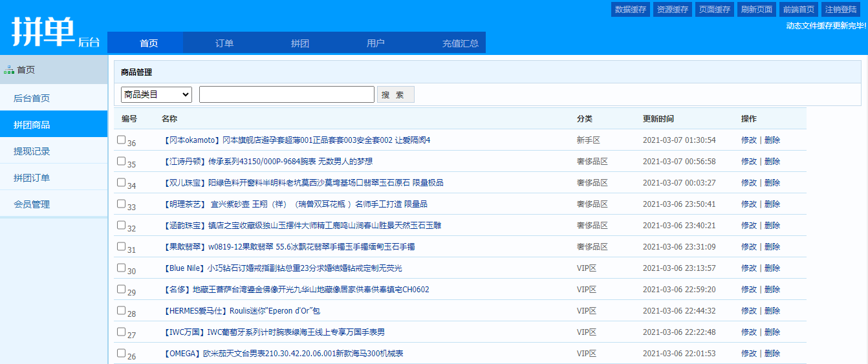Check the box for product 28

pyautogui.click(x=121, y=310)
